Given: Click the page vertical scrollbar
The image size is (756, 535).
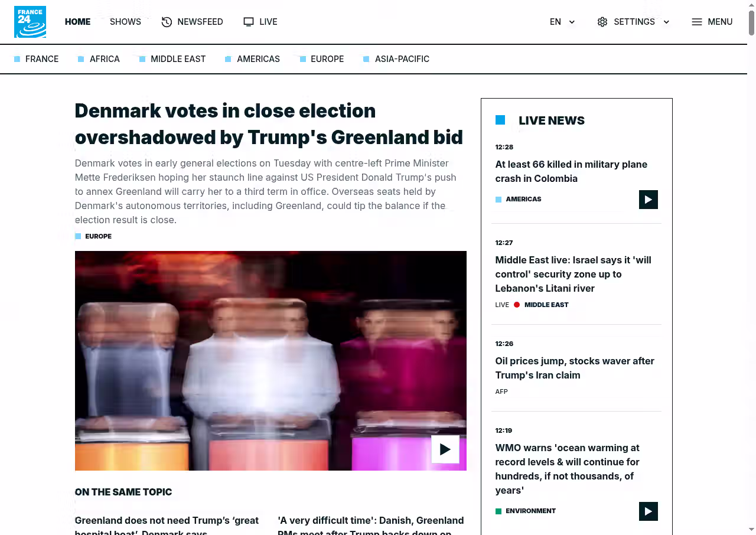Looking at the screenshot, I should point(751,267).
